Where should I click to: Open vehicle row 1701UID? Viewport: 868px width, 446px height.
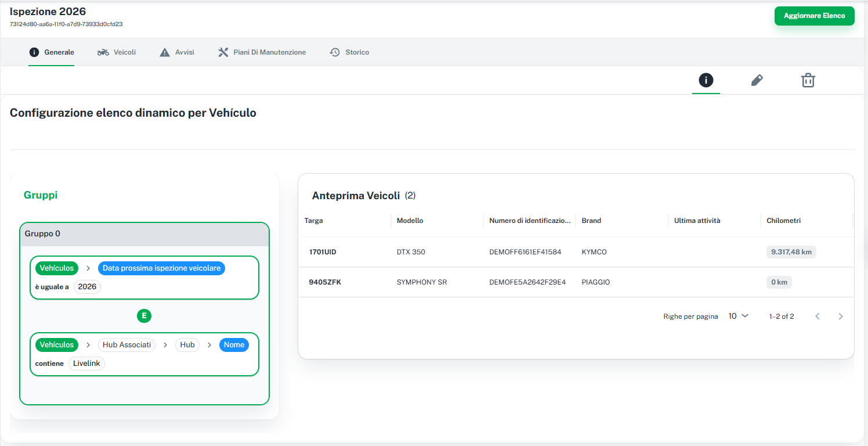coord(323,252)
